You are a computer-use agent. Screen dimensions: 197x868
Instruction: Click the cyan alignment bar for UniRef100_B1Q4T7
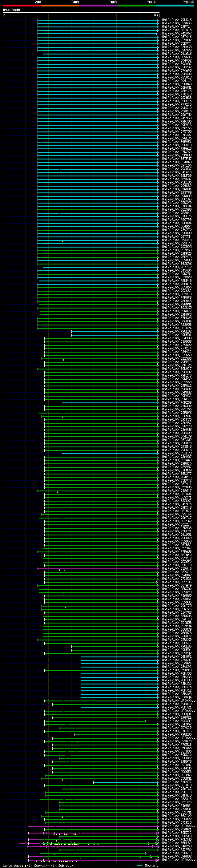(x=126, y=782)
